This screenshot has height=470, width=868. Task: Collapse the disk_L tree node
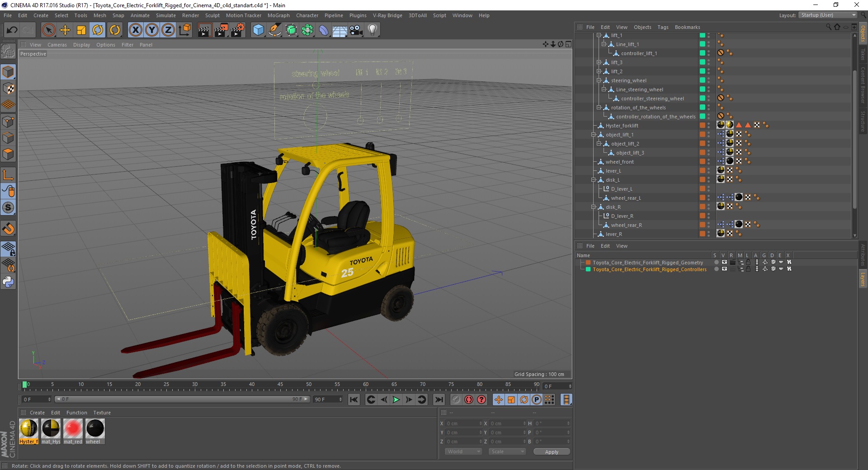593,180
